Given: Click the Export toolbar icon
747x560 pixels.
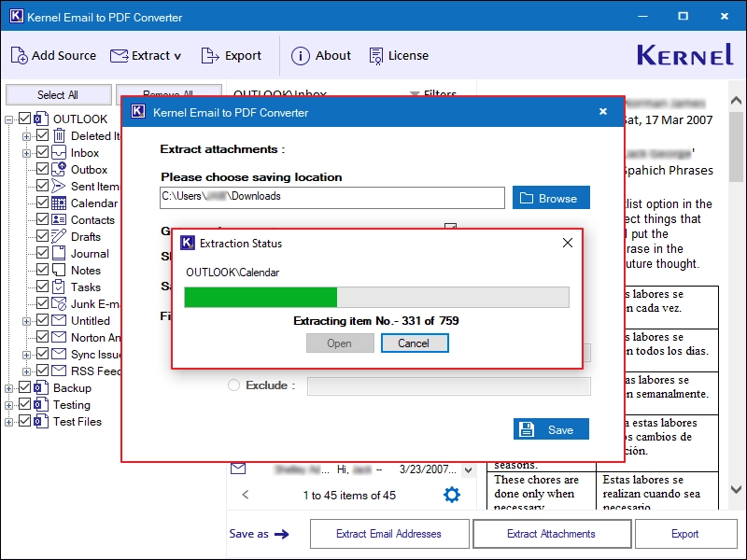Looking at the screenshot, I should coord(209,56).
